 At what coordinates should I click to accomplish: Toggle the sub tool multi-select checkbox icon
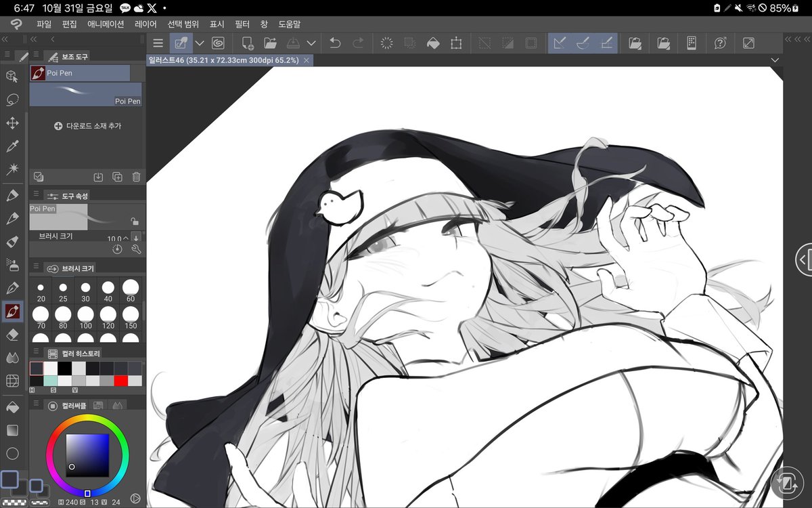click(39, 177)
